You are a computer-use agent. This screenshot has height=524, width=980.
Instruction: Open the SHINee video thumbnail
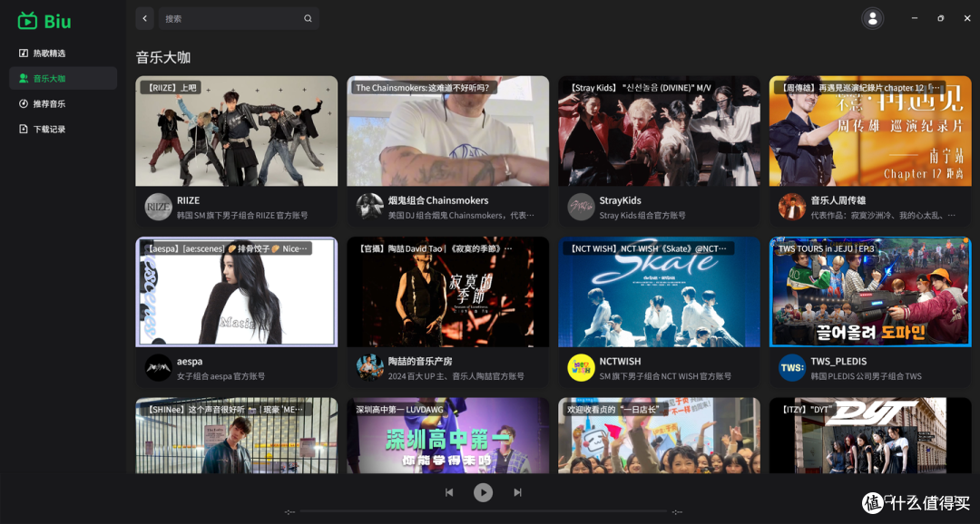[x=236, y=435]
